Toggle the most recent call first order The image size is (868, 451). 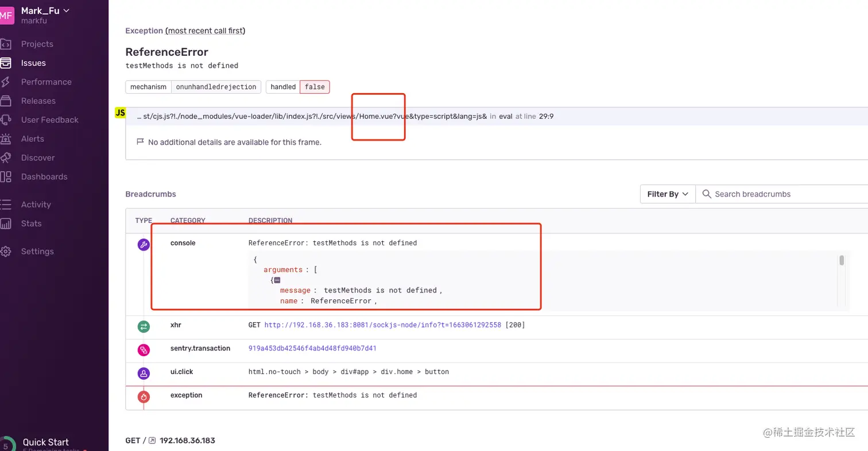(206, 30)
